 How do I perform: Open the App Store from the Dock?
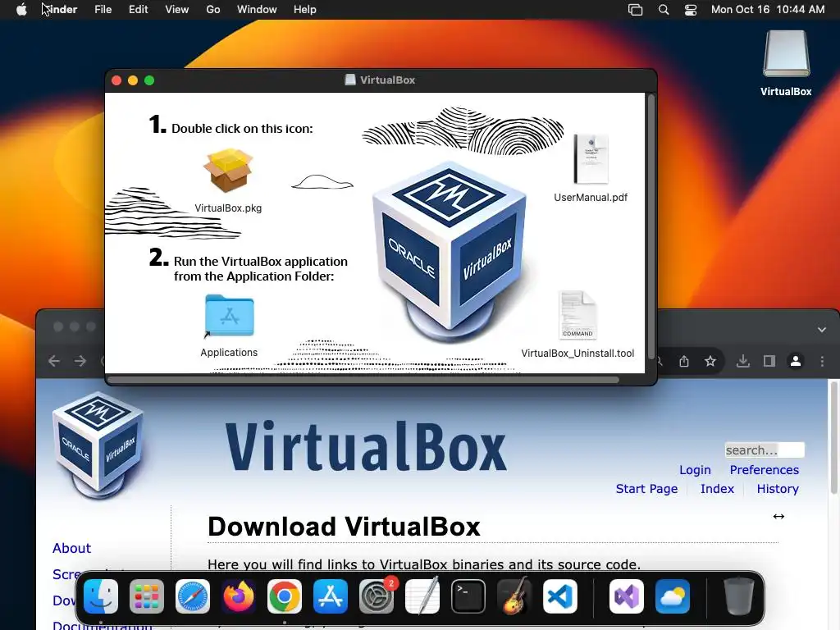click(x=331, y=596)
